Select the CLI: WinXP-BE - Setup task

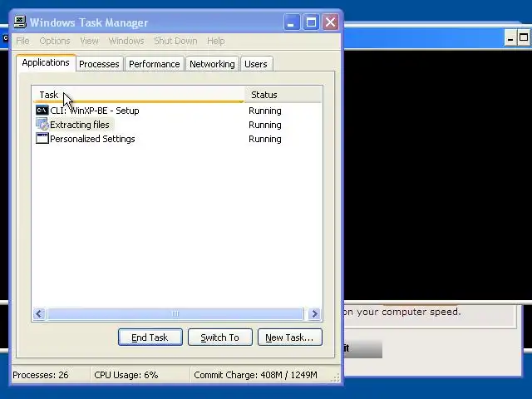94,111
